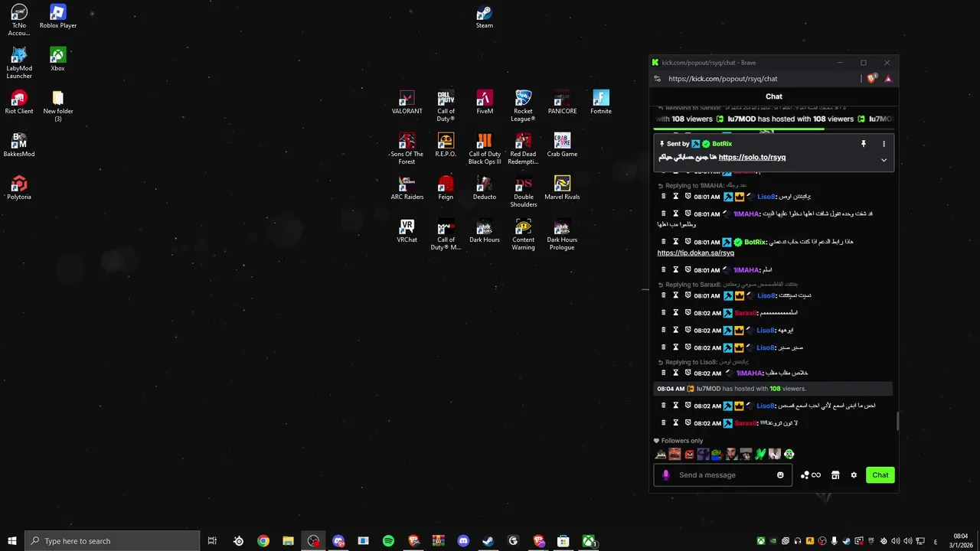Select the Crab Game desktop shortcut

[x=562, y=145]
